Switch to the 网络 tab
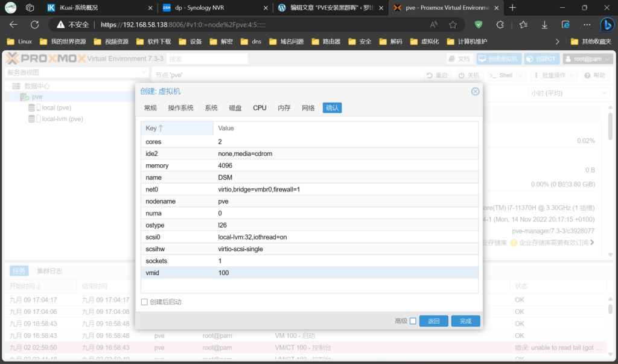This screenshot has height=364, width=618. coord(308,107)
